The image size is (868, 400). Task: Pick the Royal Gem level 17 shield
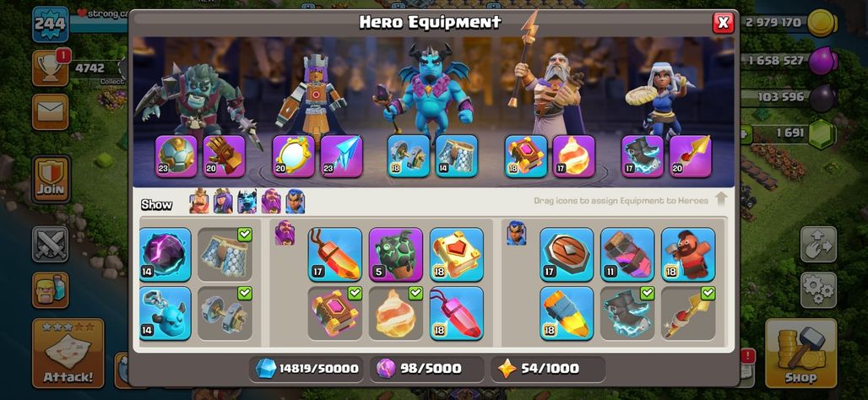pyautogui.click(x=567, y=255)
